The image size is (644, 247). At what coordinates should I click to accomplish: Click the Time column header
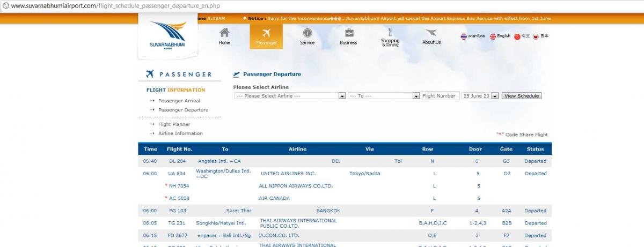151,149
